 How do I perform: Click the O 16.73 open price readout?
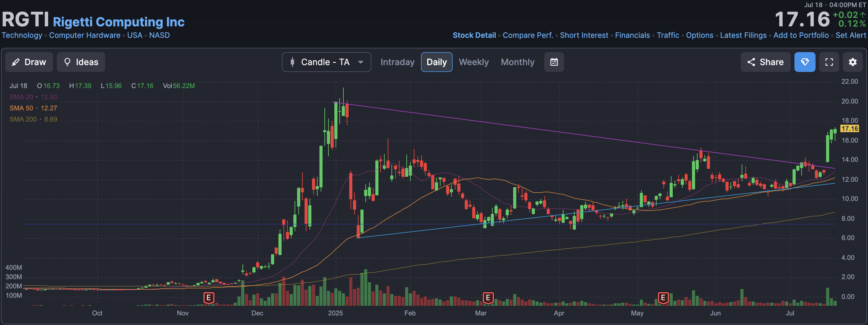click(x=48, y=86)
